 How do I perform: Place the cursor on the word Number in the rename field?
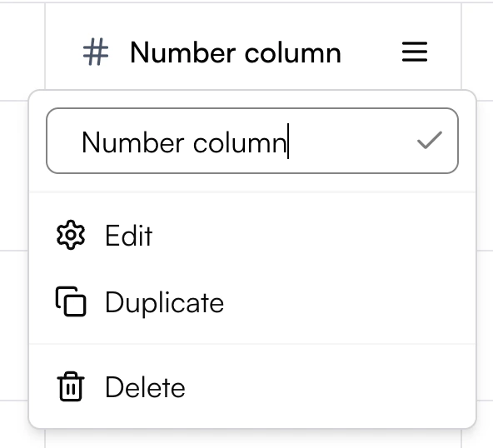click(133, 142)
